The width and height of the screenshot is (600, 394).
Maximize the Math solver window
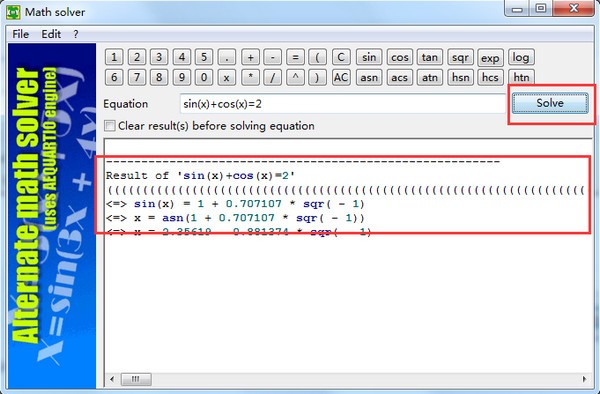coord(540,8)
